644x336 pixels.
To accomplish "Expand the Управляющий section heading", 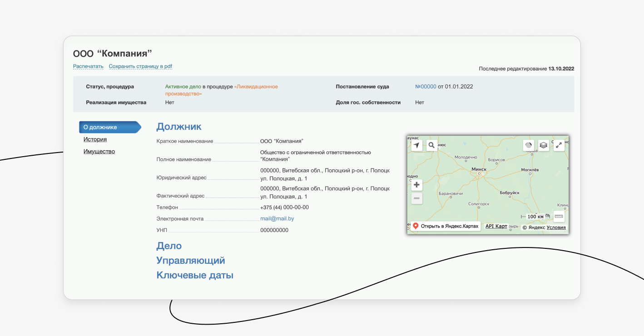I will tap(191, 261).
